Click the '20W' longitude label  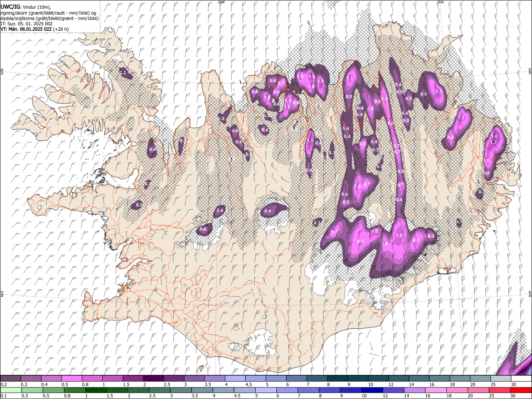[x=221, y=2]
